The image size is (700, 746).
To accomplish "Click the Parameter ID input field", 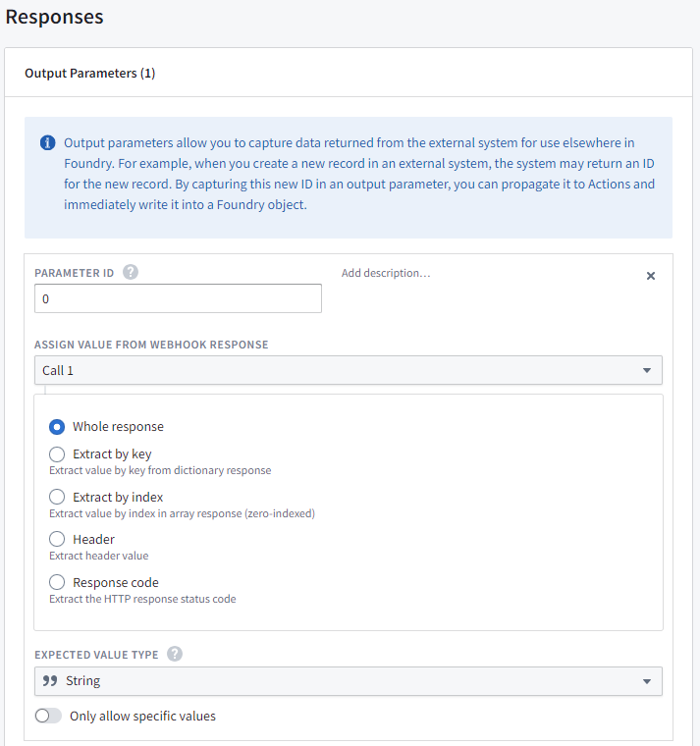I will 178,298.
